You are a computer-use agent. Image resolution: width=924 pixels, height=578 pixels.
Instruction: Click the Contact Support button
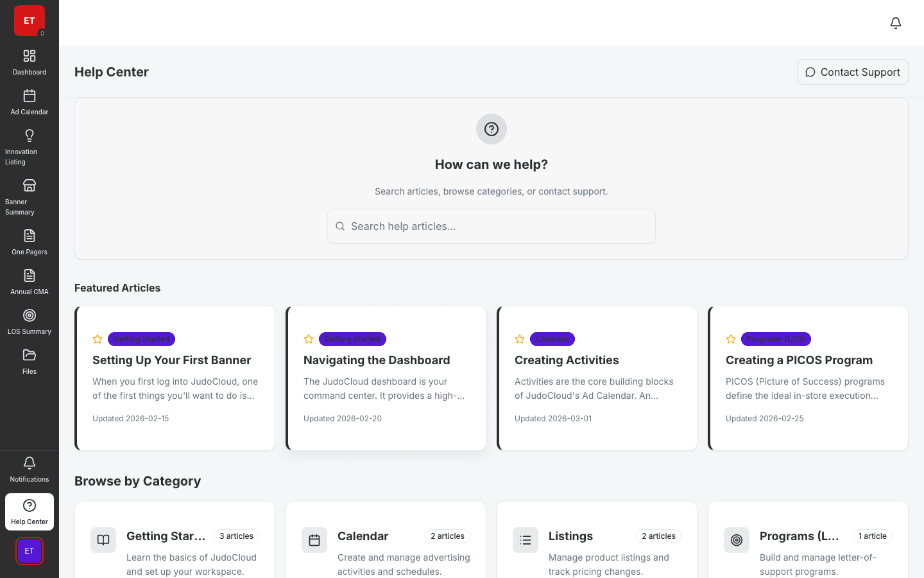853,72
